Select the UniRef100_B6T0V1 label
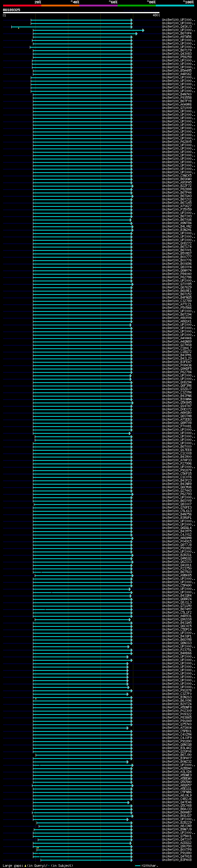 point(177,250)
